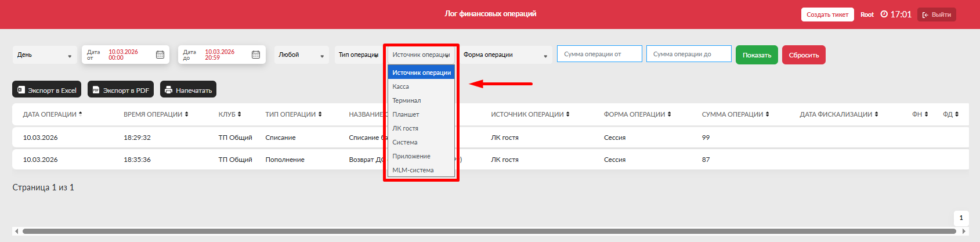This screenshot has width=980, height=242.
Task: Click calendar icon in 'Дата от' field
Action: (x=160, y=55)
